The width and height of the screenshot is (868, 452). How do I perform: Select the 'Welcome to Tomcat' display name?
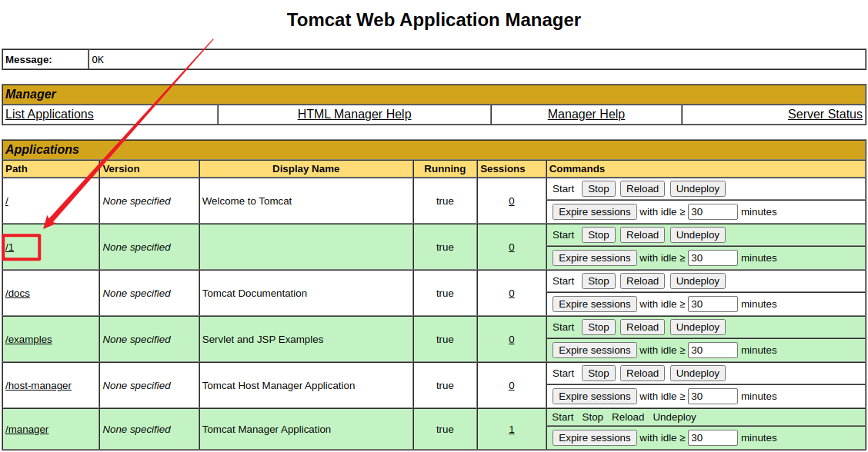pos(247,201)
